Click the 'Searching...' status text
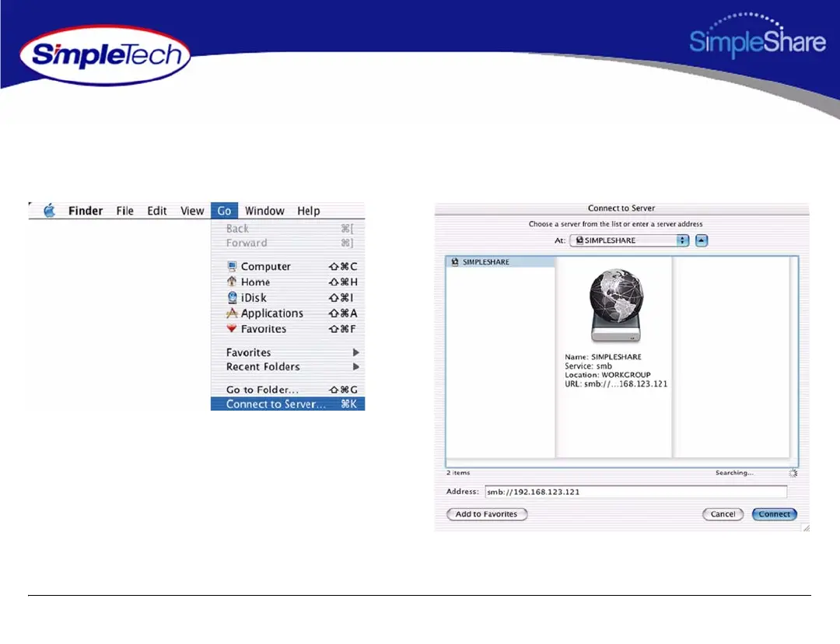The height and width of the screenshot is (644, 840). tap(734, 473)
